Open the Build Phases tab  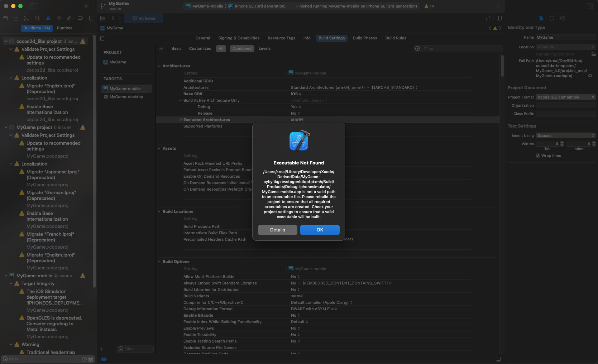tap(365, 38)
